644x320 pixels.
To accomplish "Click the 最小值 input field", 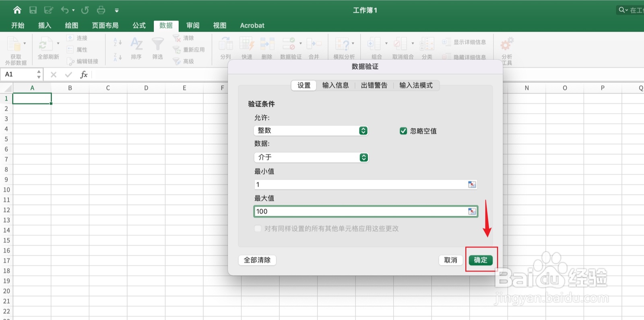I will [x=365, y=185].
